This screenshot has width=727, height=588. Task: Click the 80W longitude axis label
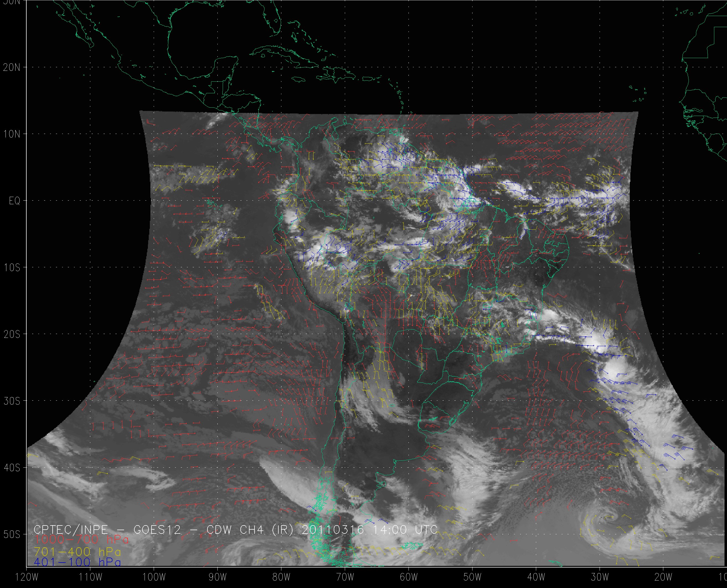tap(281, 577)
